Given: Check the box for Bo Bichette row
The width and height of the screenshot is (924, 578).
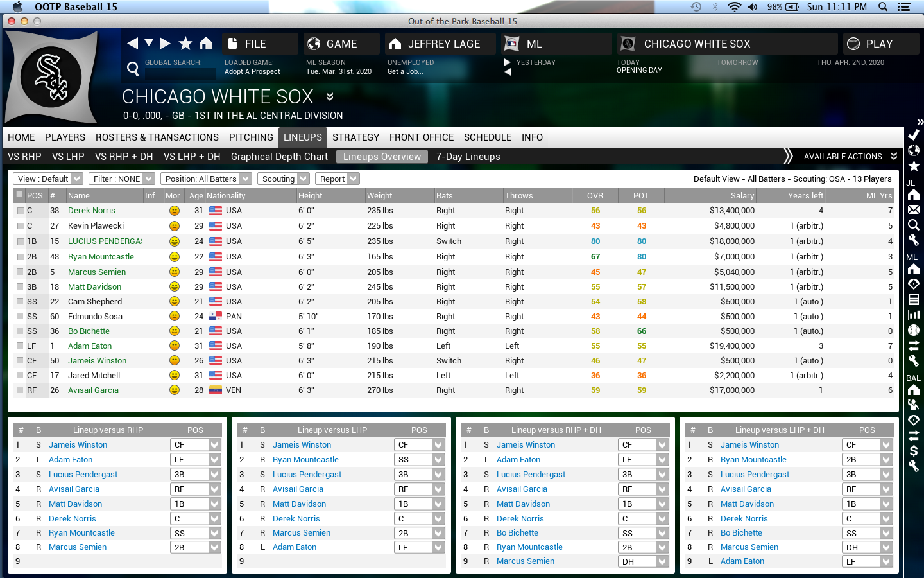Looking at the screenshot, I should tap(20, 331).
